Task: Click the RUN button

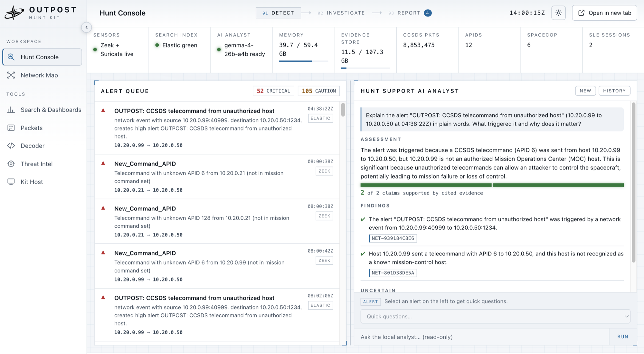Action: [623, 337]
